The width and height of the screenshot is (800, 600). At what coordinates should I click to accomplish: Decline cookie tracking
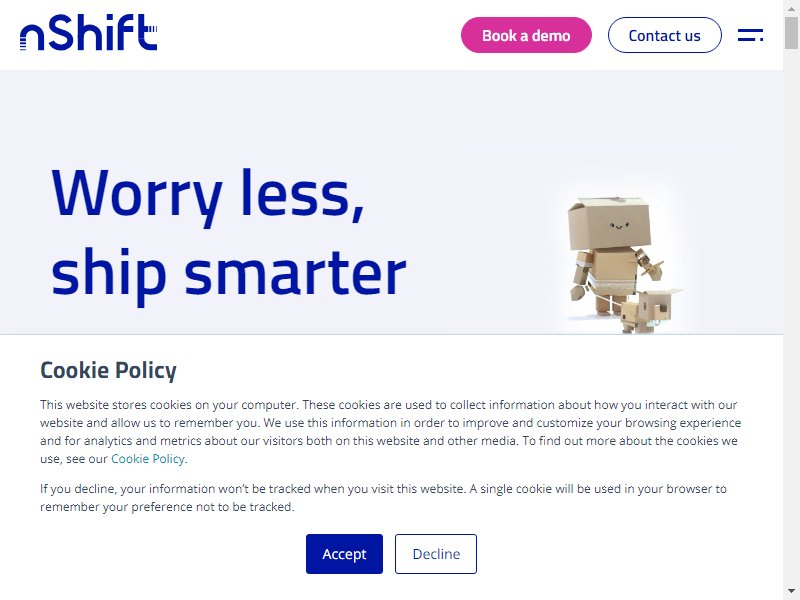coord(436,554)
